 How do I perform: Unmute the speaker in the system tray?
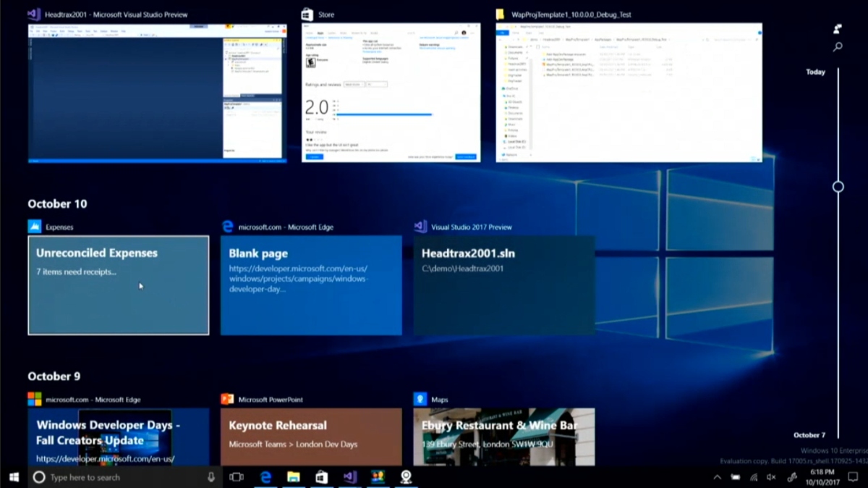(x=770, y=477)
